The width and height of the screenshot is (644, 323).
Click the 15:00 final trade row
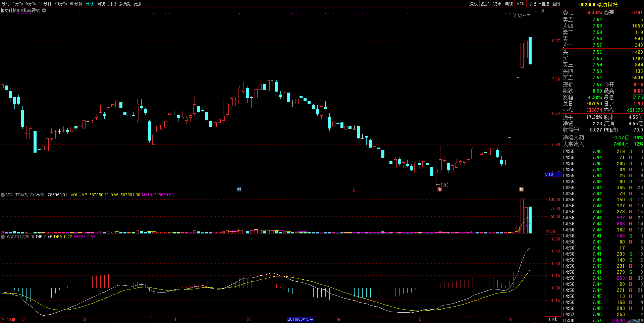(x=603, y=320)
